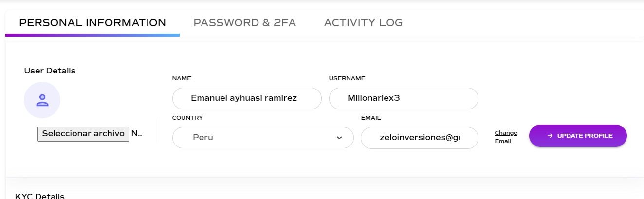Click the Seleccionar archivo file button
Screen dimensions: 644x199
83,134
